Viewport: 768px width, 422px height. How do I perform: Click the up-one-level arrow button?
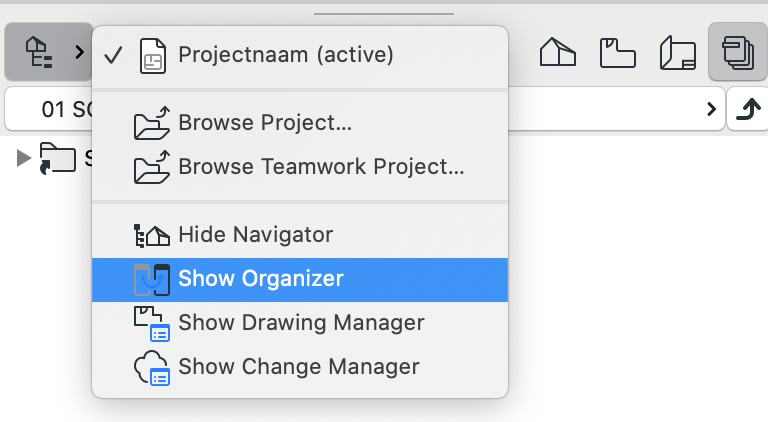point(748,109)
